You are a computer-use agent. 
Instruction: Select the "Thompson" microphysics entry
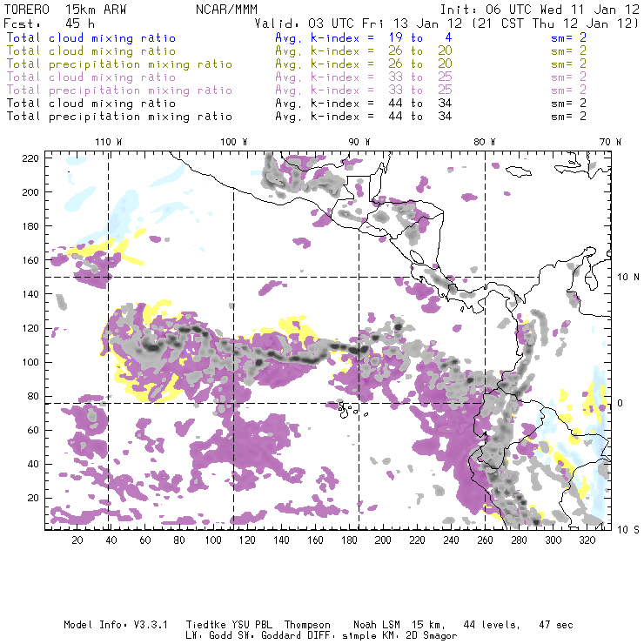307,625
